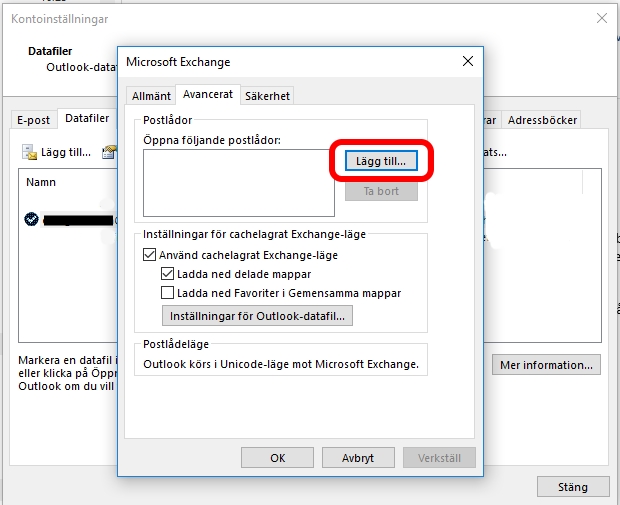The width and height of the screenshot is (620, 505).
Task: Click the disabled Ta bort button
Action: coord(381,191)
